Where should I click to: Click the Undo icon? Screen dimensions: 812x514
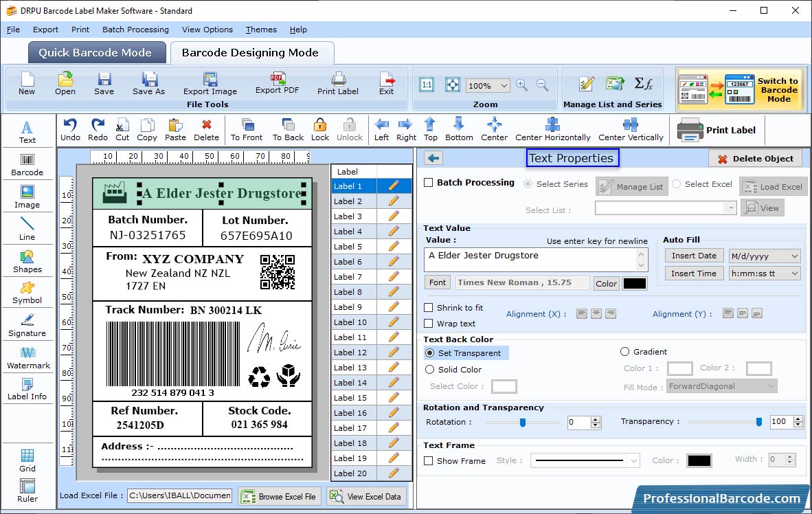[70, 130]
